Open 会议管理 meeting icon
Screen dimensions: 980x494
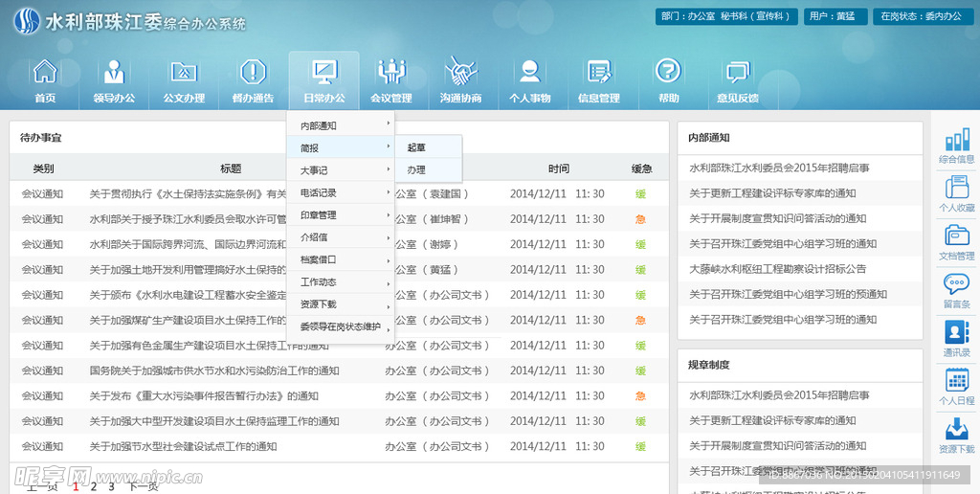(391, 71)
